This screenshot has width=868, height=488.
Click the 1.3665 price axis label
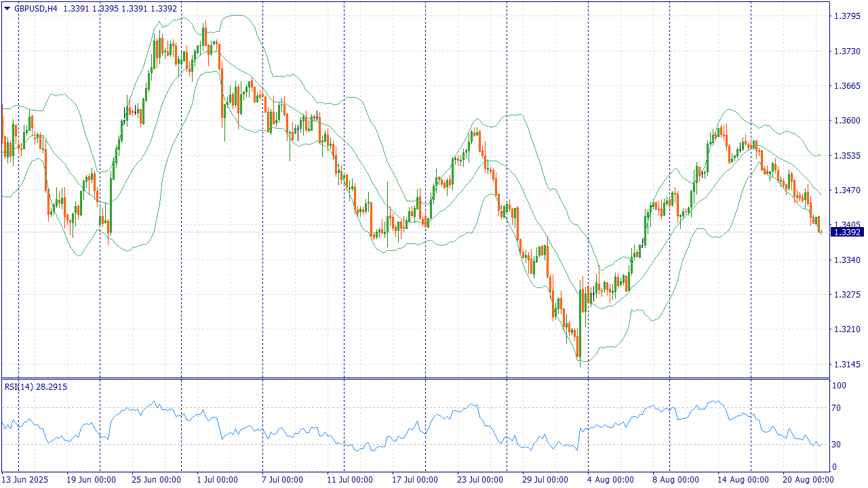click(847, 85)
